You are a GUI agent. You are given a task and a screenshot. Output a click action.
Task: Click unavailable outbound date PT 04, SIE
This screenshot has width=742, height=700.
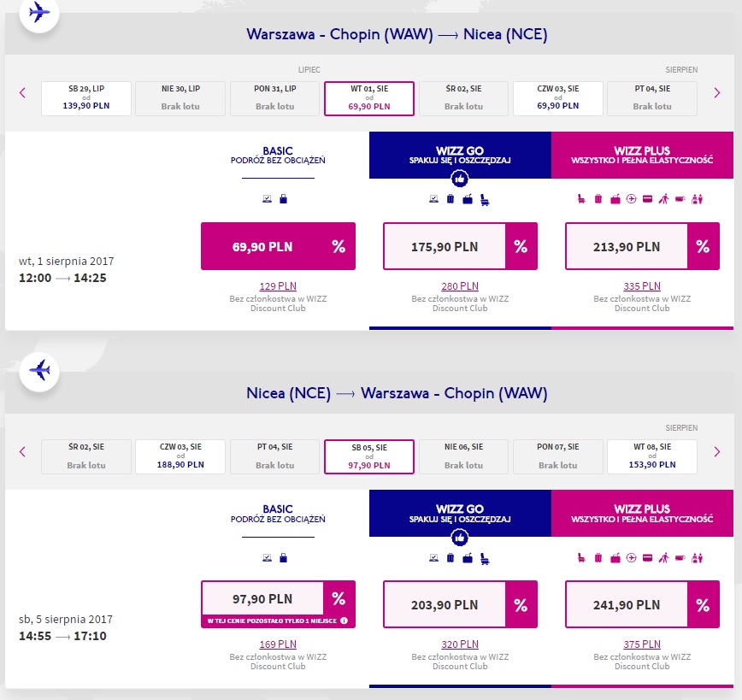[x=652, y=98]
